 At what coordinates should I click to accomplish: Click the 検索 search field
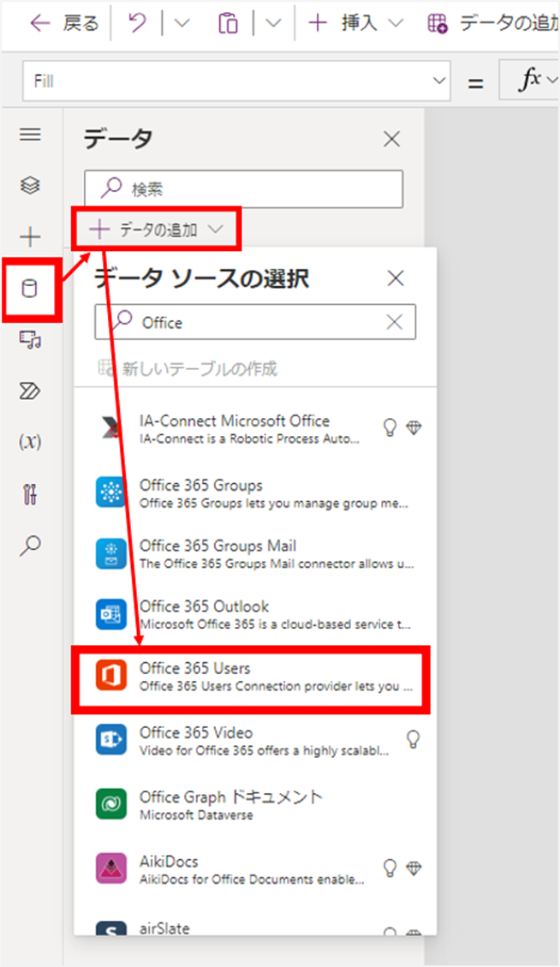[x=244, y=188]
